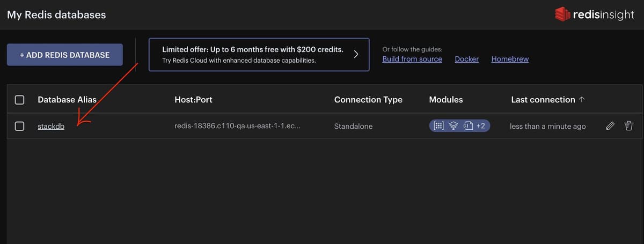Screen dimensions: 644x244
Task: Tick the checkbox for stackdb row
Action: (19, 126)
